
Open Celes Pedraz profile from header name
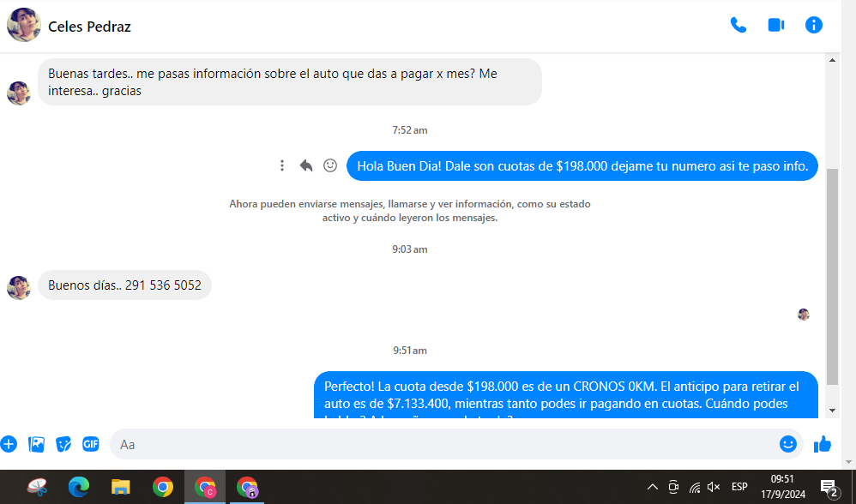[x=89, y=27]
